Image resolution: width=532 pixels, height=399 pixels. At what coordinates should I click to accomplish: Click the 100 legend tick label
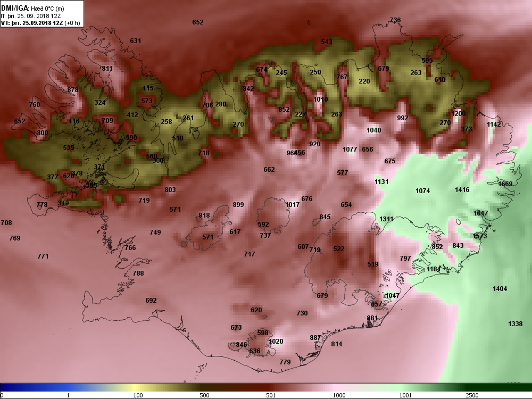click(x=138, y=395)
